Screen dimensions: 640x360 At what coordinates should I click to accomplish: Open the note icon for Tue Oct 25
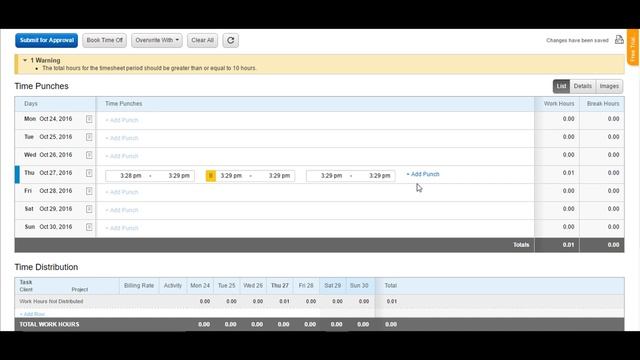(x=89, y=137)
